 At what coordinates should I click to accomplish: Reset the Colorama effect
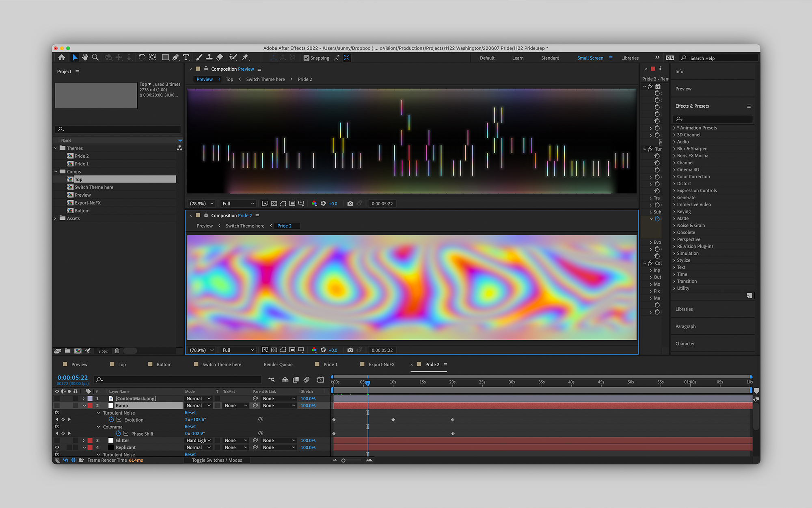point(190,427)
